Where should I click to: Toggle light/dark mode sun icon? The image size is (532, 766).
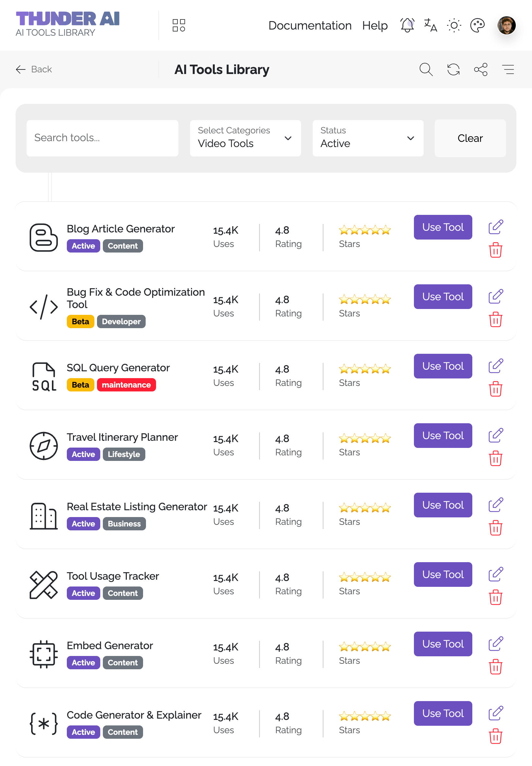click(x=454, y=25)
